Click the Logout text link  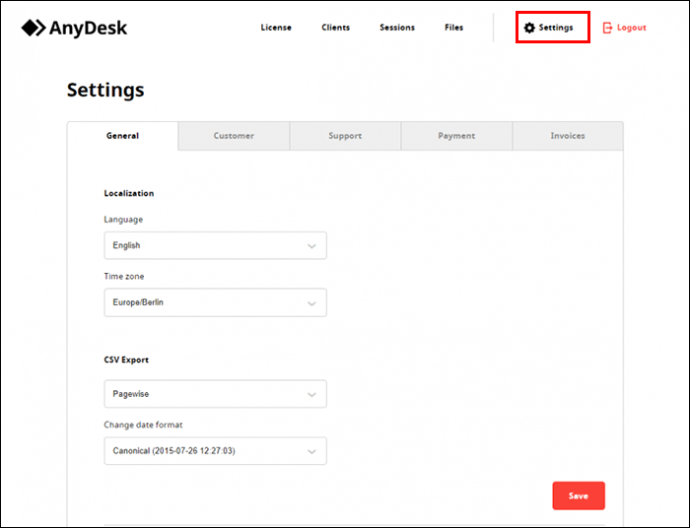631,27
